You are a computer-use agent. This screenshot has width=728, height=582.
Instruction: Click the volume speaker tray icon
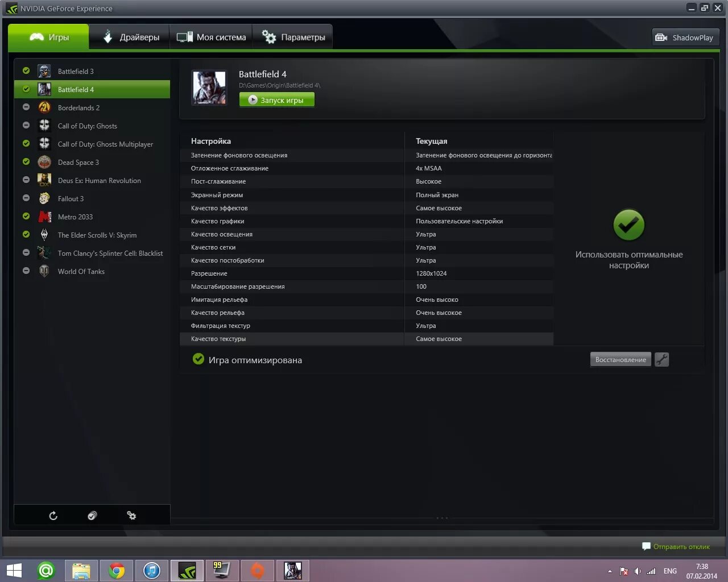(x=638, y=571)
